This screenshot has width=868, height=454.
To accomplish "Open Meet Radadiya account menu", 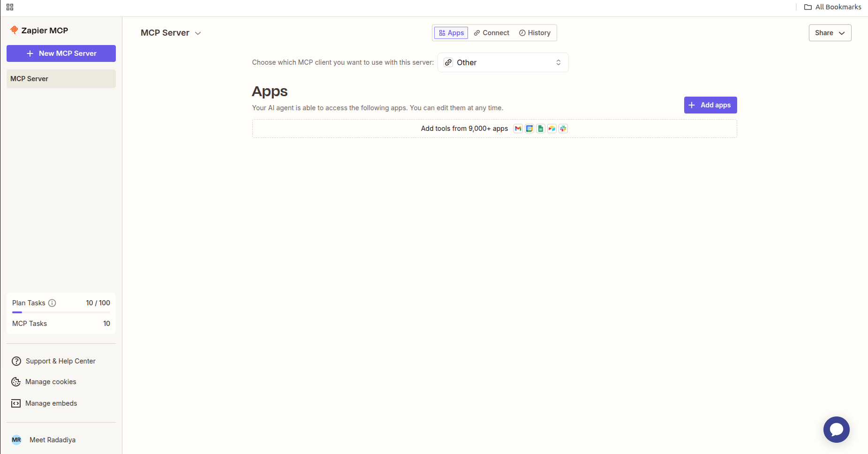I will coord(44,440).
